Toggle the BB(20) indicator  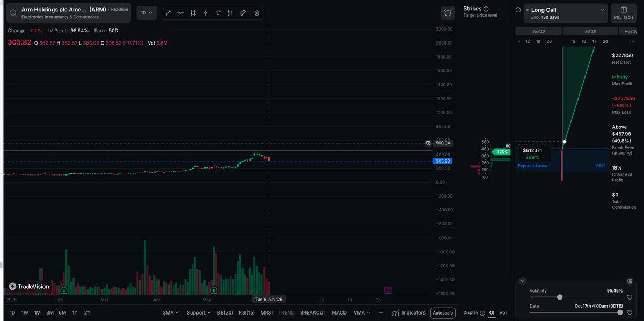(x=225, y=313)
